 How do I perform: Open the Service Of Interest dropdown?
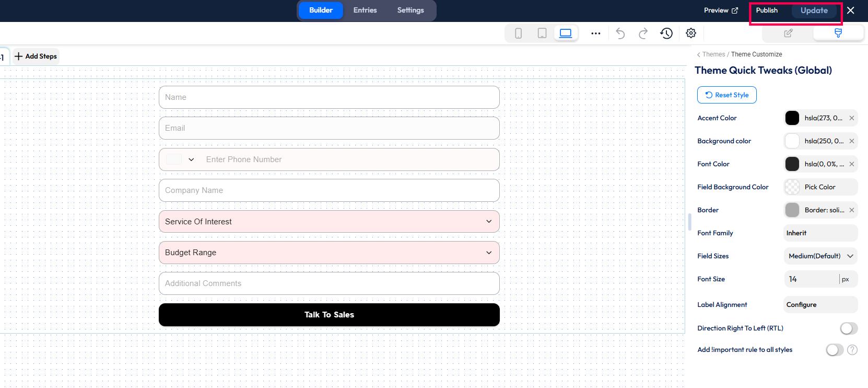coord(329,222)
